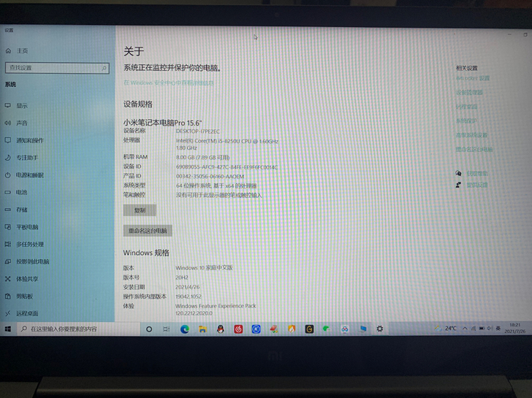Viewport: 532px width, 398px height.
Task: Open the taskbar clock showing 18:21
Action: point(514,328)
